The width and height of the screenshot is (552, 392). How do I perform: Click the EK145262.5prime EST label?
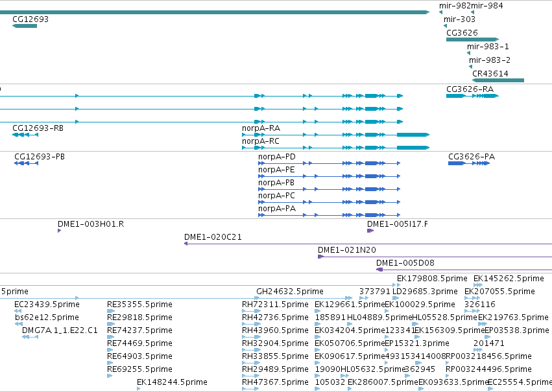pos(509,279)
